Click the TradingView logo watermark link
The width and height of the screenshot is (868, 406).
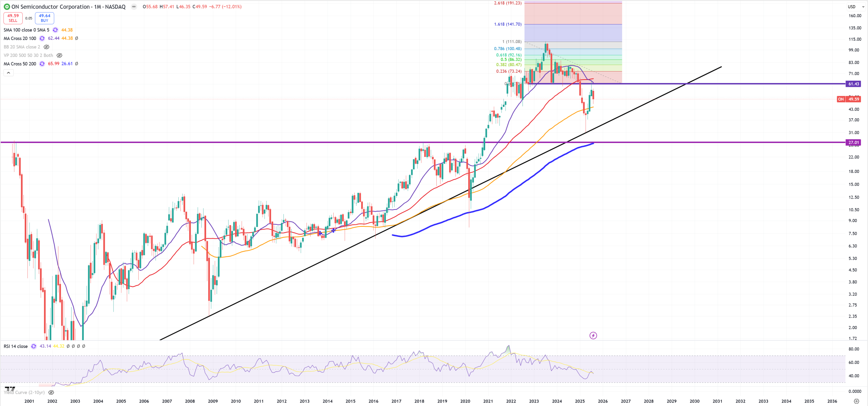point(10,389)
